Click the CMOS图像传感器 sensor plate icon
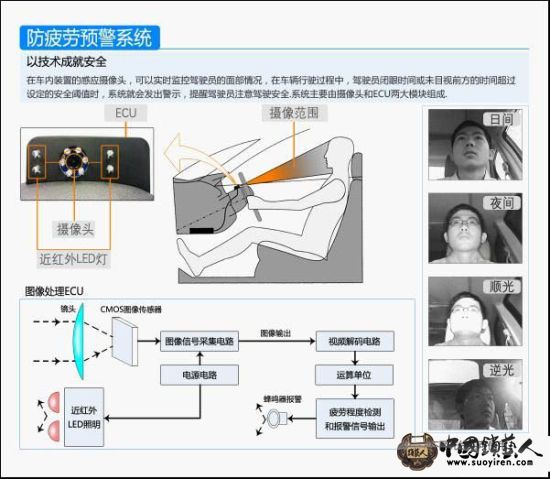 pyautogui.click(x=125, y=342)
